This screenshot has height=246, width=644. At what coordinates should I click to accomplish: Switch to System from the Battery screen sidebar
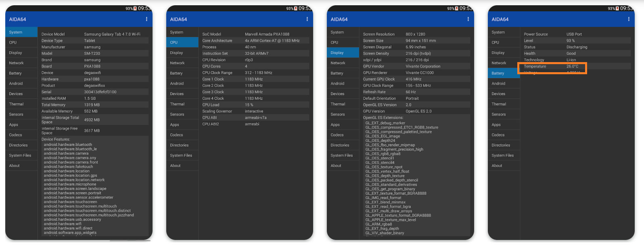[504, 32]
